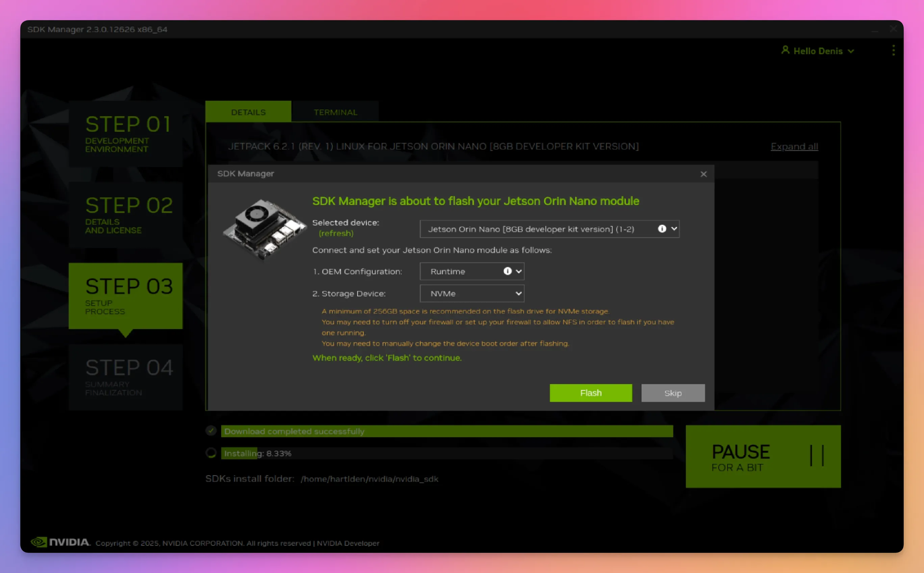Image resolution: width=924 pixels, height=573 pixels.
Task: Open the OEM Configuration dropdown
Action: (472, 271)
